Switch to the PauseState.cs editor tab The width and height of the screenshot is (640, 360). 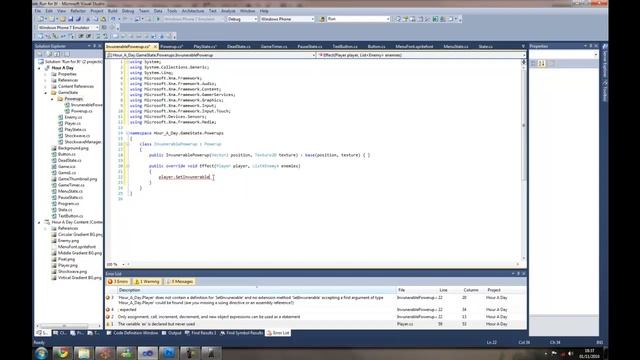pos(310,47)
